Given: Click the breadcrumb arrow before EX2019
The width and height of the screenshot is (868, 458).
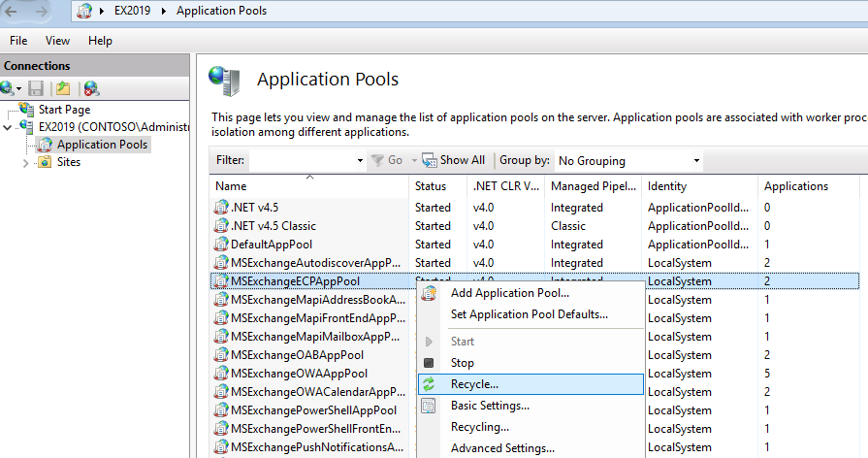Looking at the screenshot, I should pos(102,11).
